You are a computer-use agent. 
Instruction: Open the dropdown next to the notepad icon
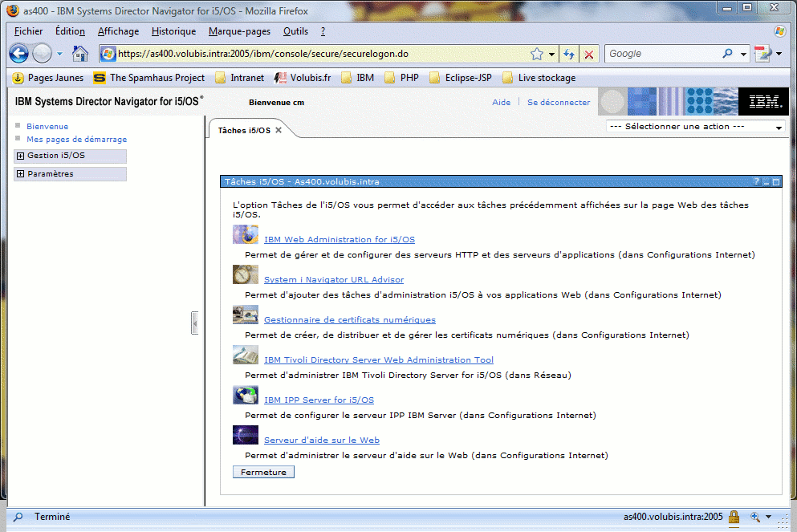click(x=779, y=53)
